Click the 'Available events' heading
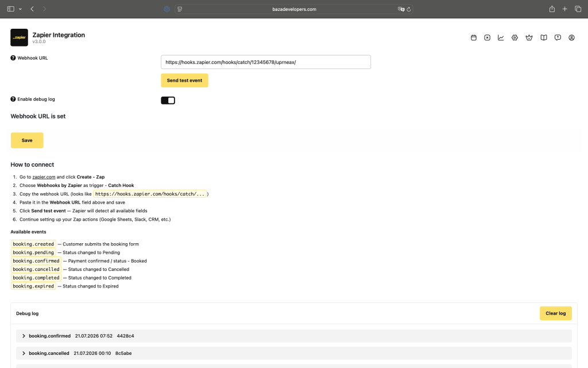This screenshot has width=588, height=368. click(28, 232)
